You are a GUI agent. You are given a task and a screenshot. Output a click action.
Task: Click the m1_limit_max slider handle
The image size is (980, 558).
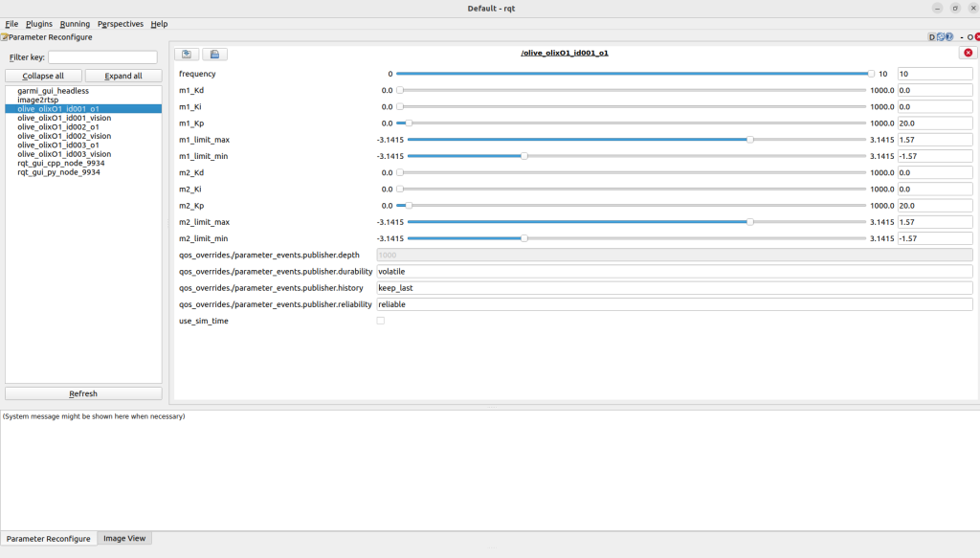point(750,140)
